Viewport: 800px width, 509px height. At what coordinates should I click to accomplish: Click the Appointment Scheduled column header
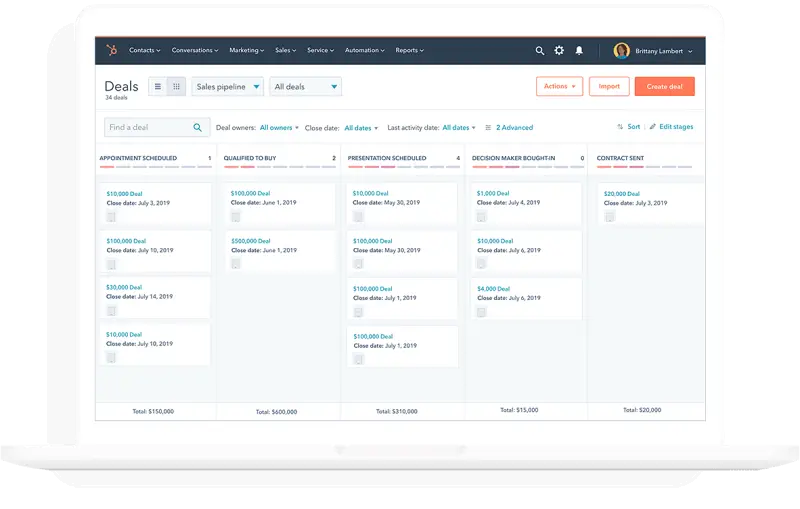pyautogui.click(x=138, y=158)
